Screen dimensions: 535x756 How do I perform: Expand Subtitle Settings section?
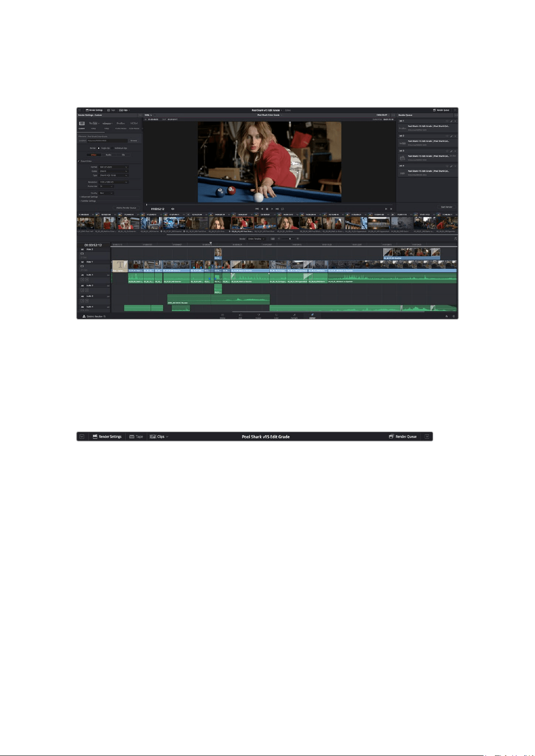pos(88,201)
